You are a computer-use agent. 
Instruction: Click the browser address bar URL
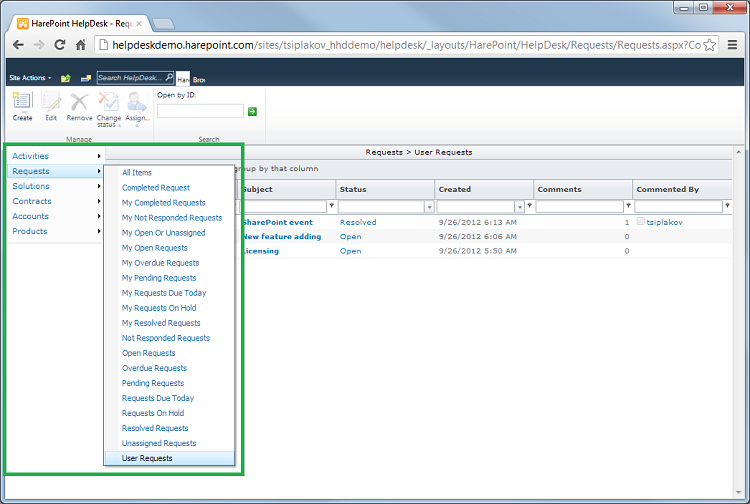click(407, 45)
